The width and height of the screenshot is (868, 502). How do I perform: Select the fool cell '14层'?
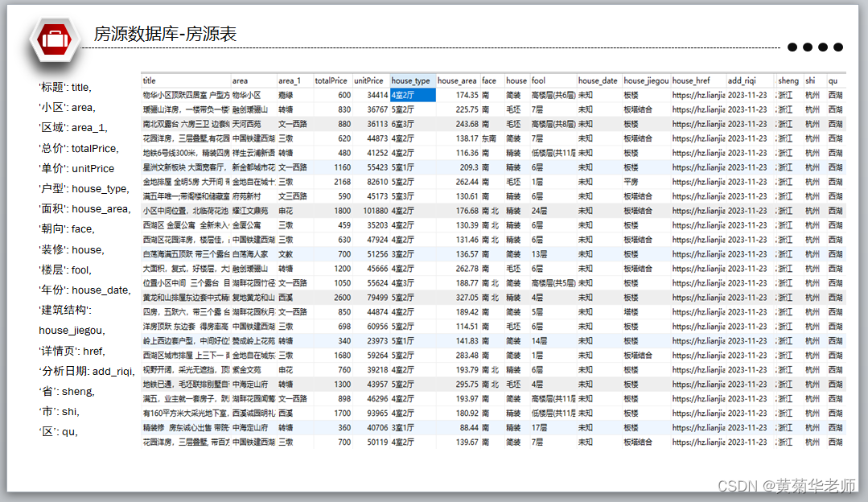point(539,341)
